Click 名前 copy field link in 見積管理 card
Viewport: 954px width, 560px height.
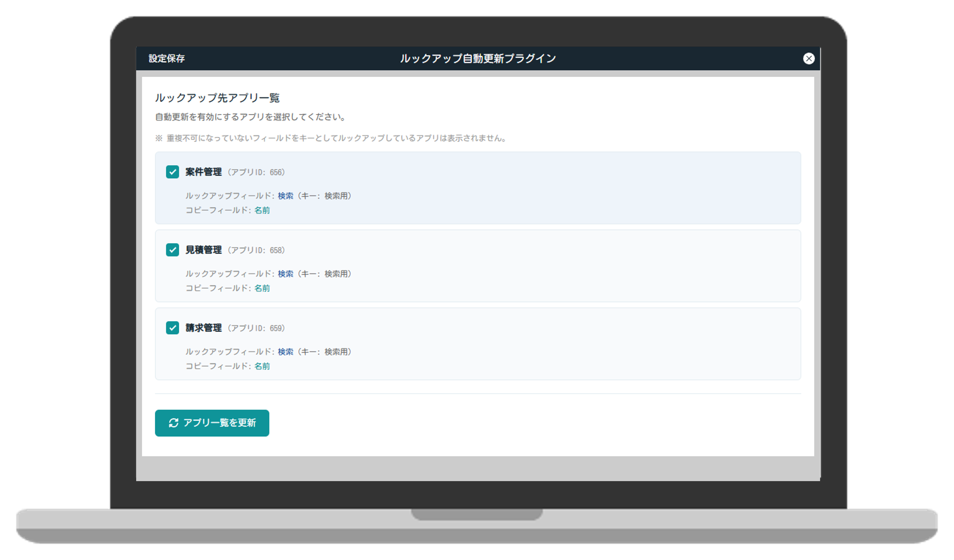click(262, 288)
